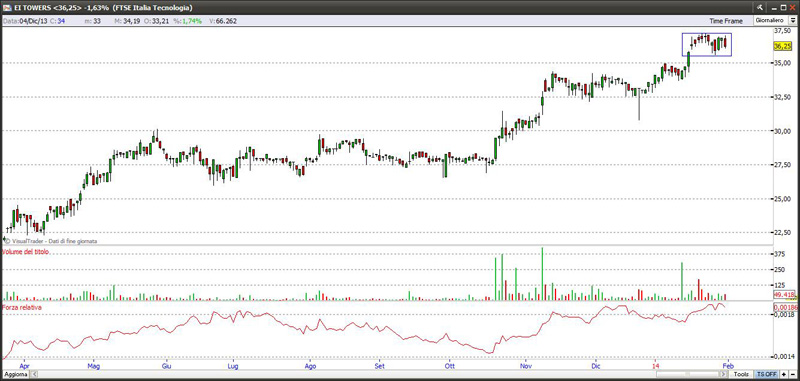
Task: Click the plus zoom-in button
Action: 784,374
